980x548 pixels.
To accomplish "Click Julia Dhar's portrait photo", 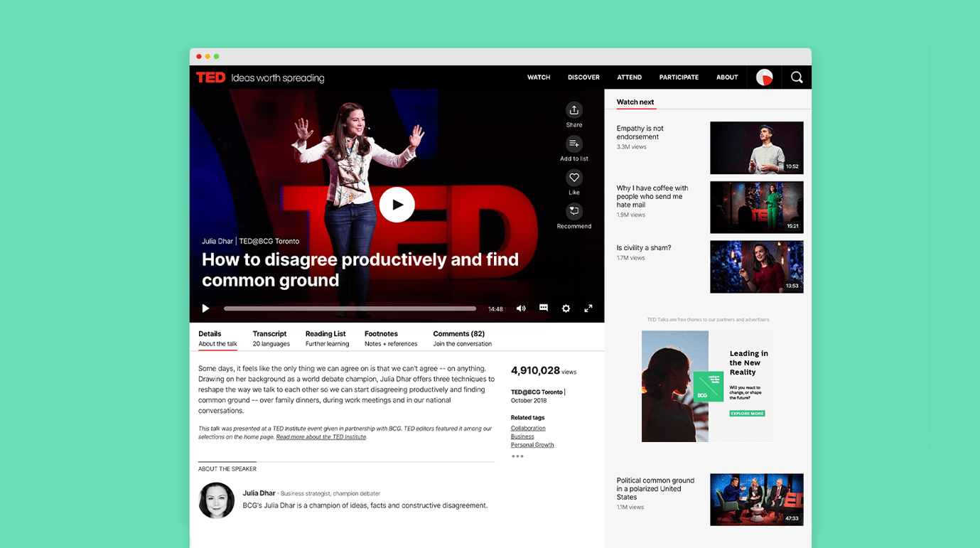I will click(x=216, y=500).
